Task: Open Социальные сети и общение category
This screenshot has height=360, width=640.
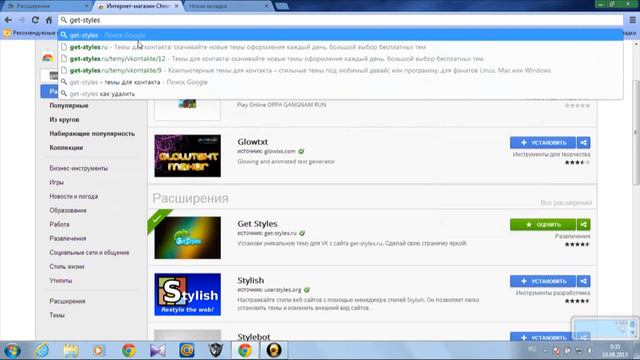Action: (89, 252)
